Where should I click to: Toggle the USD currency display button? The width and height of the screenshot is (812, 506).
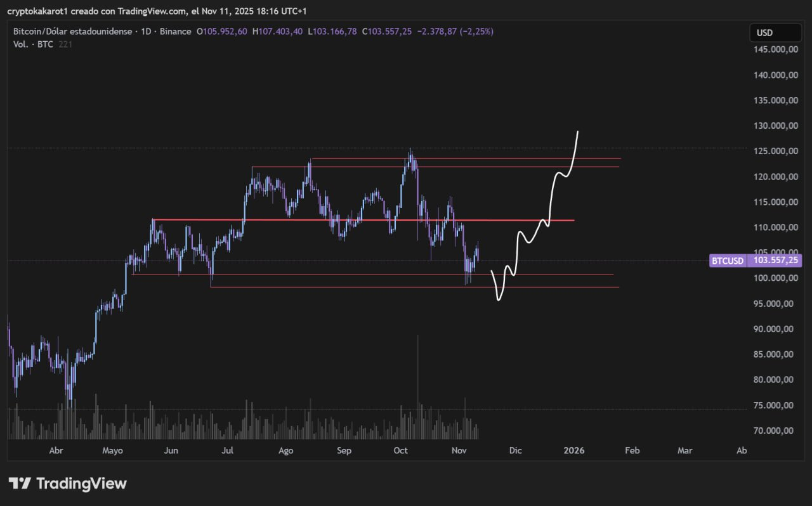775,32
